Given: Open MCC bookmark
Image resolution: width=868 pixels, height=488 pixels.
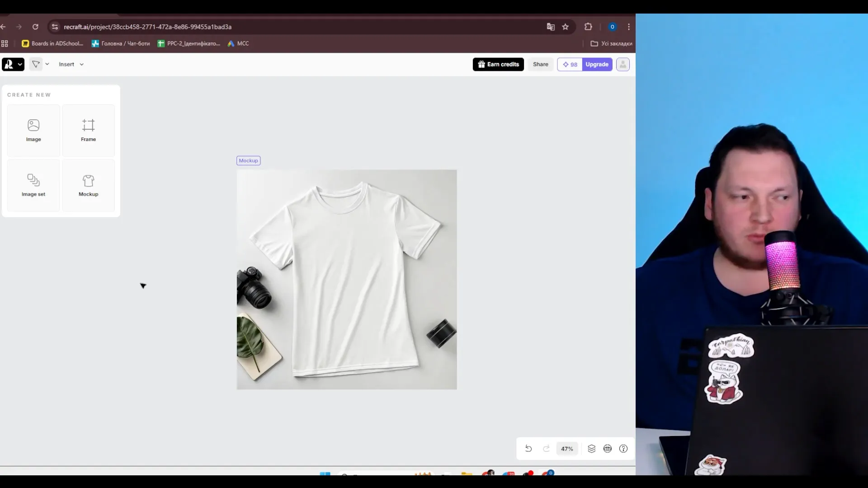Looking at the screenshot, I should [238, 43].
